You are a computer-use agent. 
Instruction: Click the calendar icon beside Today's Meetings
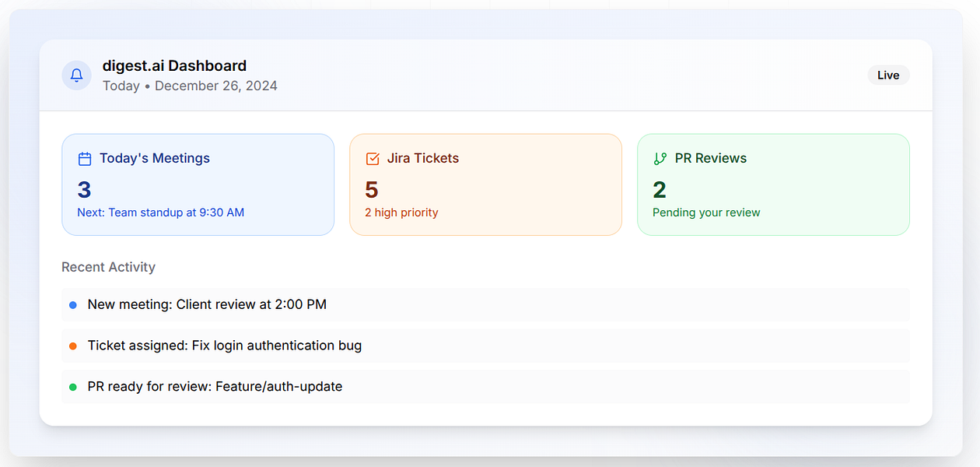(x=85, y=159)
